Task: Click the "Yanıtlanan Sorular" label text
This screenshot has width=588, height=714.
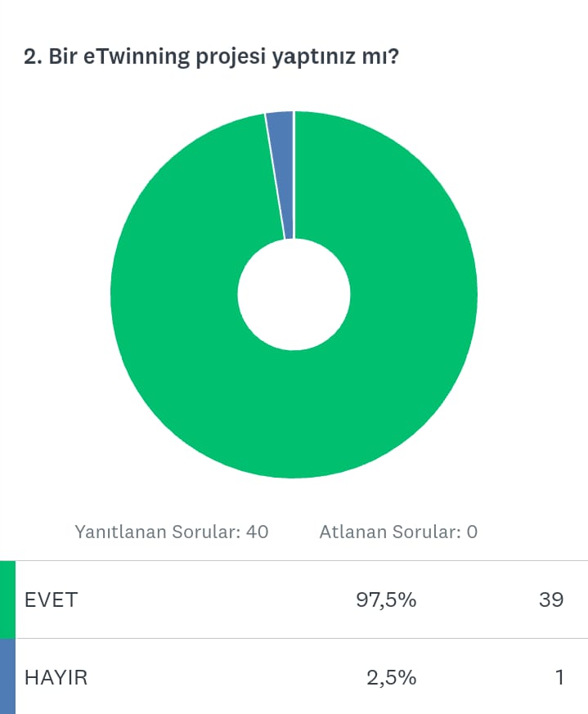Action: pyautogui.click(x=159, y=532)
